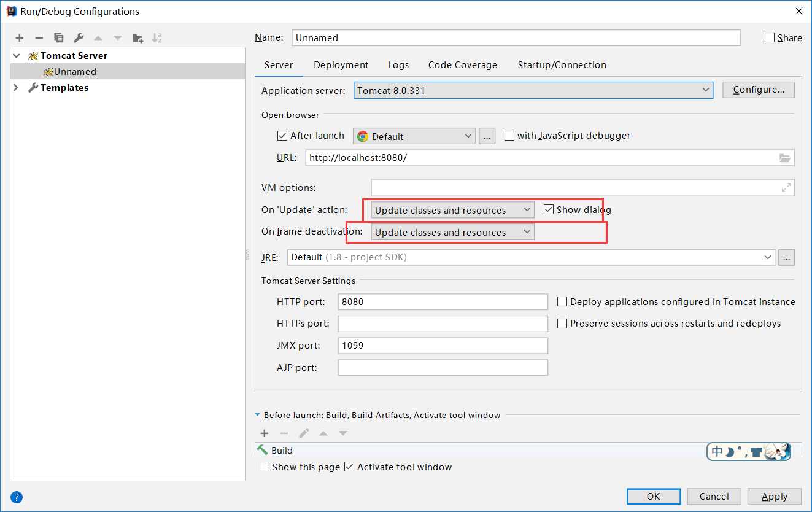Screen dimensions: 812x512
Task: Click browser ellipsis button next to Default
Action: click(487, 136)
